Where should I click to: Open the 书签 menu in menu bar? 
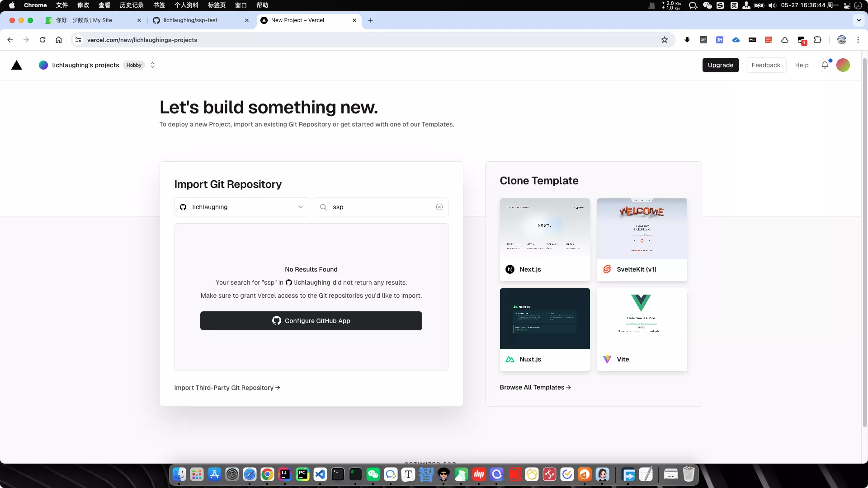[159, 5]
